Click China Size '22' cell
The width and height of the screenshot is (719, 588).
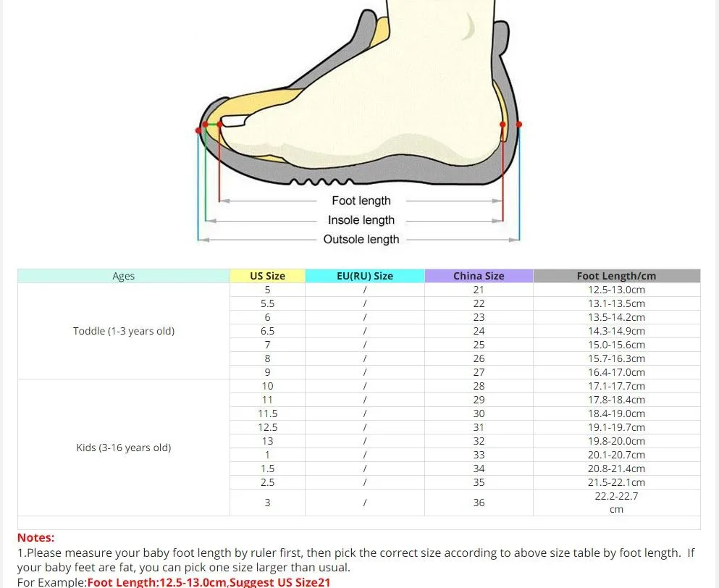(x=479, y=303)
